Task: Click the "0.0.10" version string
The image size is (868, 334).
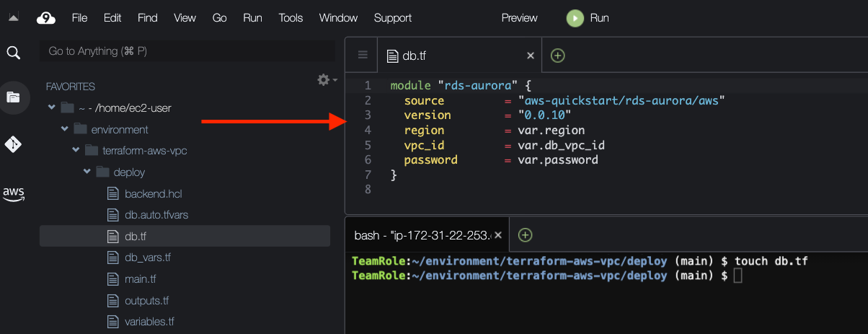Action: (544, 115)
